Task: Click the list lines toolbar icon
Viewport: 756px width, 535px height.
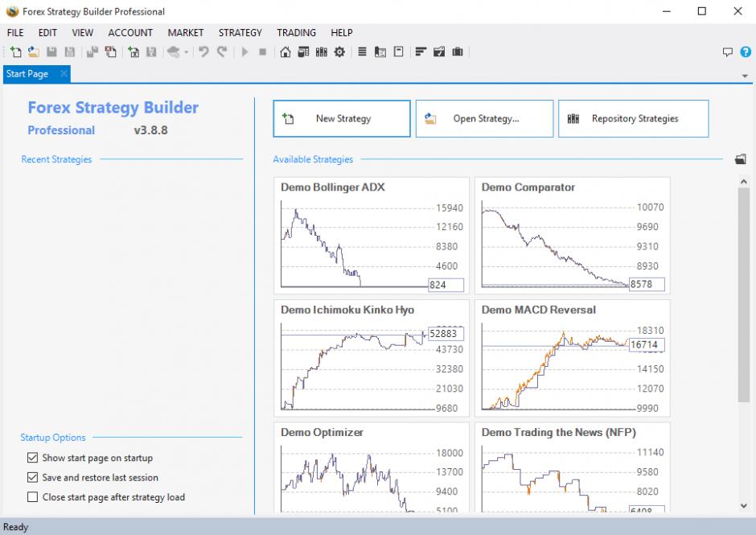Action: [x=362, y=51]
